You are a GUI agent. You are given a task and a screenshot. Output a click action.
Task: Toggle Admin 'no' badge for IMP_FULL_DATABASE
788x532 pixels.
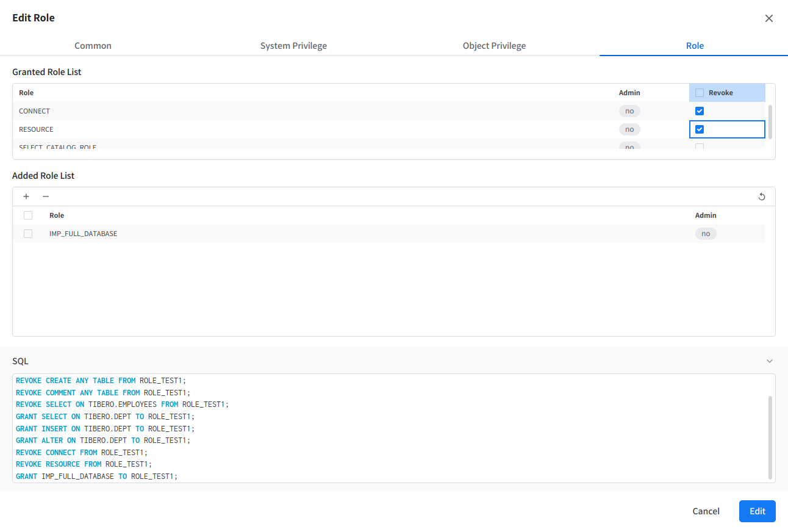706,234
